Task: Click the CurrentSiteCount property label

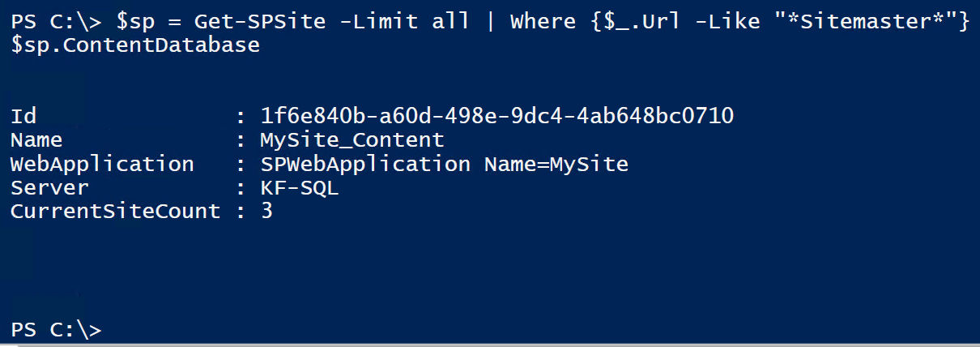Action: click(115, 211)
